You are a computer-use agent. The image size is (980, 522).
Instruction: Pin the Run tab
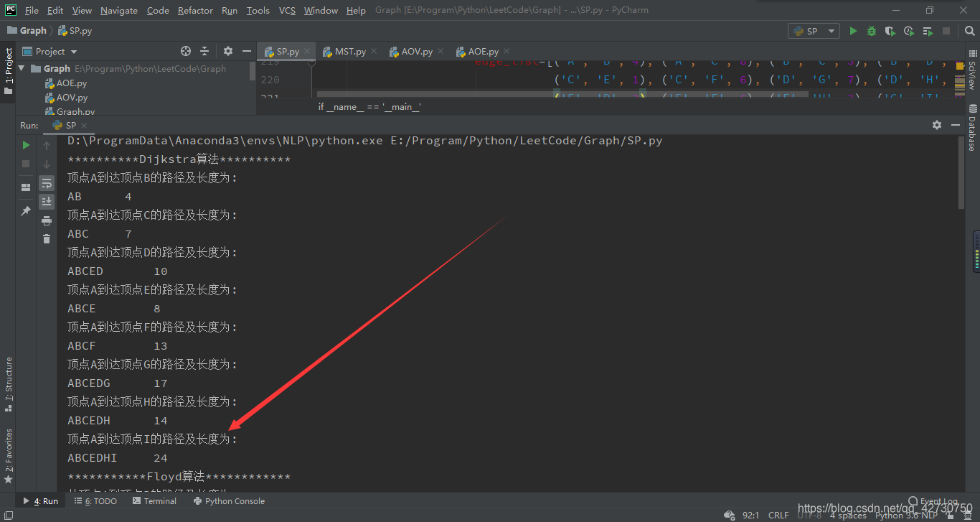[26, 210]
